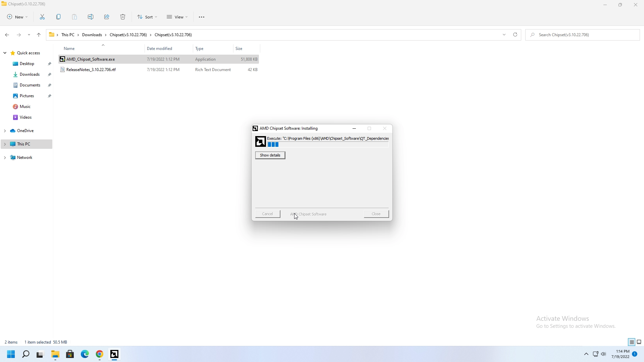Open File Explorer from taskbar
The height and width of the screenshot is (362, 644).
[55, 354]
